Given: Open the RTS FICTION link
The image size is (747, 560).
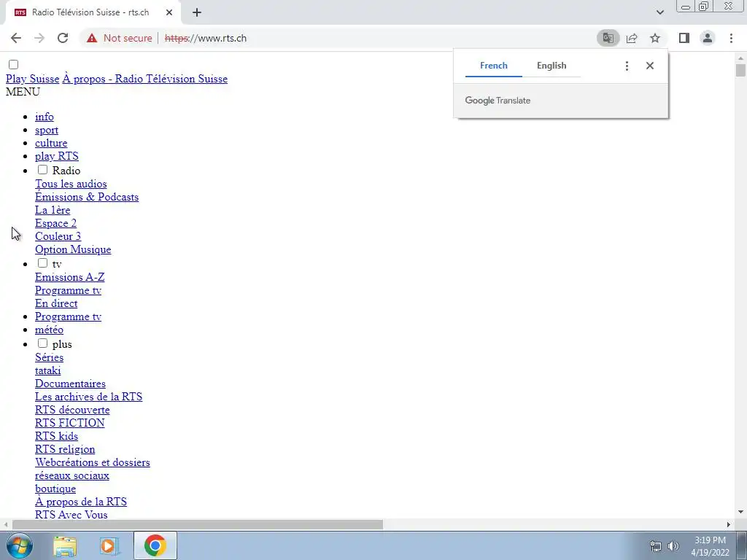Looking at the screenshot, I should pyautogui.click(x=69, y=423).
